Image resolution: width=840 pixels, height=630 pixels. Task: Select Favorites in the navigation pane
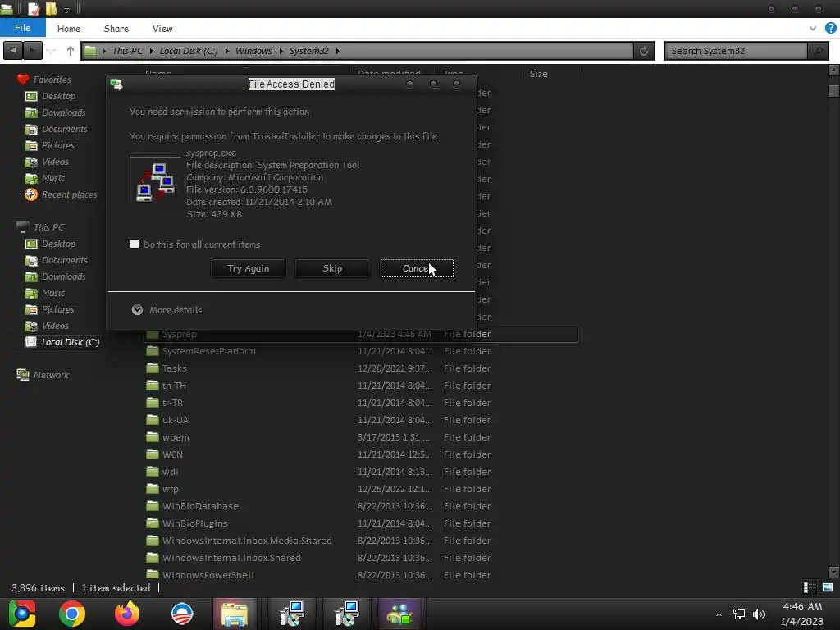click(52, 80)
